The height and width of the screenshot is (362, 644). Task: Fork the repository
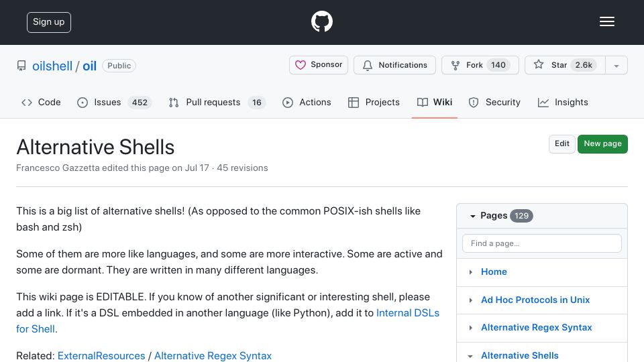coord(480,65)
